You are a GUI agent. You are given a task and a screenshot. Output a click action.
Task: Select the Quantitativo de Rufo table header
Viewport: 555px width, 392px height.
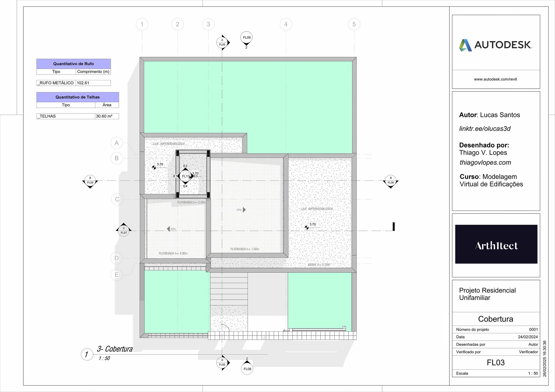tap(73, 64)
